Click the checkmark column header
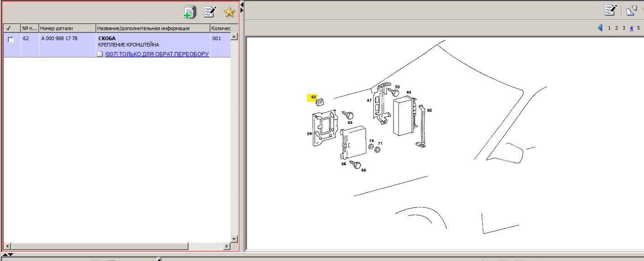 point(12,28)
